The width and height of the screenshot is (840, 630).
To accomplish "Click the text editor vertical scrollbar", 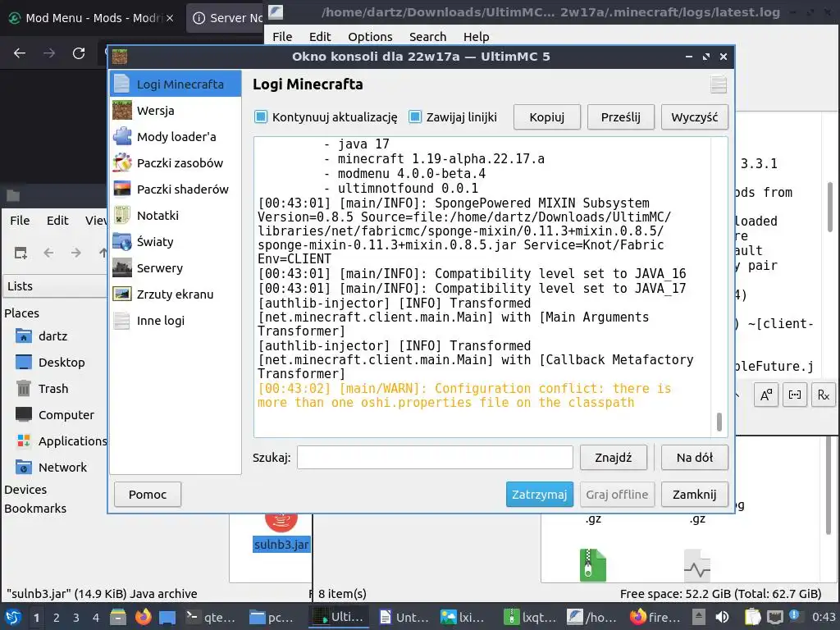I will (x=830, y=206).
